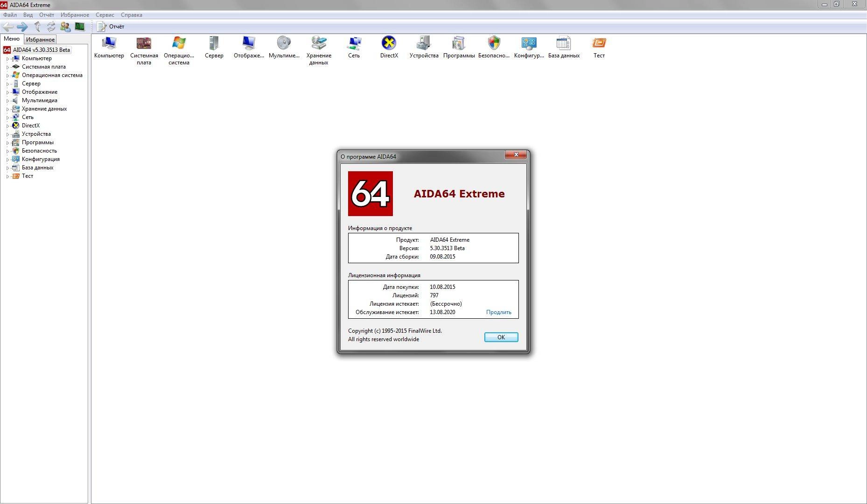This screenshot has width=867, height=504.
Task: Click the green monitor toolbar icon
Action: tap(80, 27)
